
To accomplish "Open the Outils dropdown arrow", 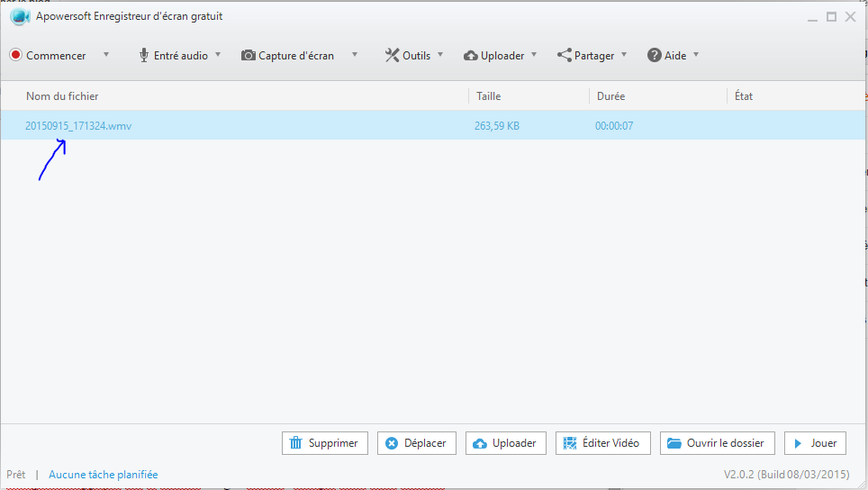I will tap(440, 54).
